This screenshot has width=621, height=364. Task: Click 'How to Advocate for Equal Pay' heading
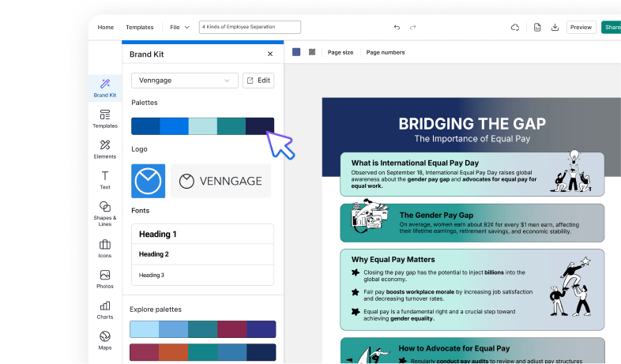pos(454,348)
